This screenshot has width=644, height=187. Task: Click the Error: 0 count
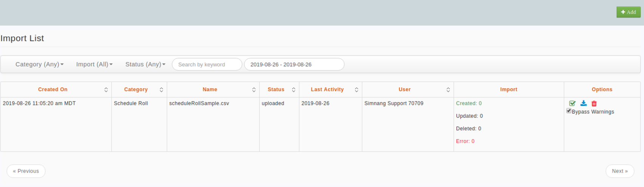465,141
